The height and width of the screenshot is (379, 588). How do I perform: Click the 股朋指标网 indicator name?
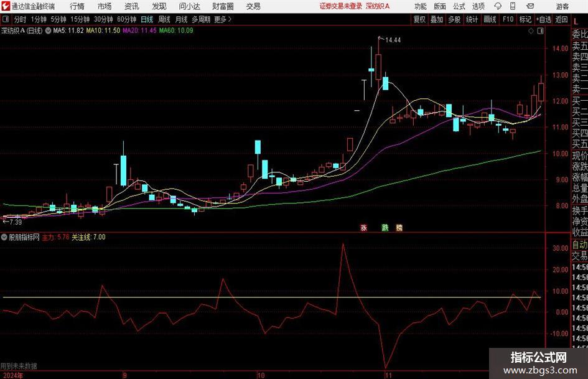pos(24,237)
